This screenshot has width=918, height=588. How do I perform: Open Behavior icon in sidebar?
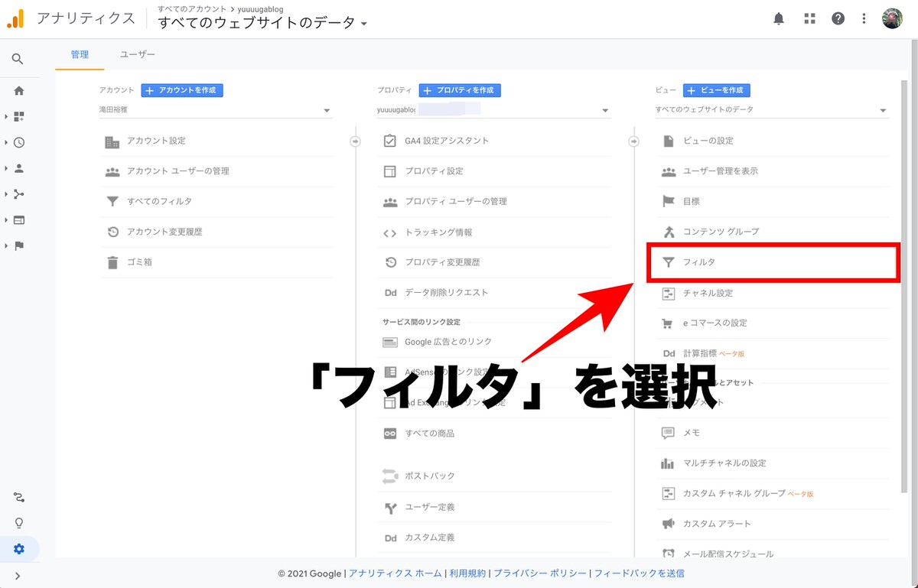(19, 220)
